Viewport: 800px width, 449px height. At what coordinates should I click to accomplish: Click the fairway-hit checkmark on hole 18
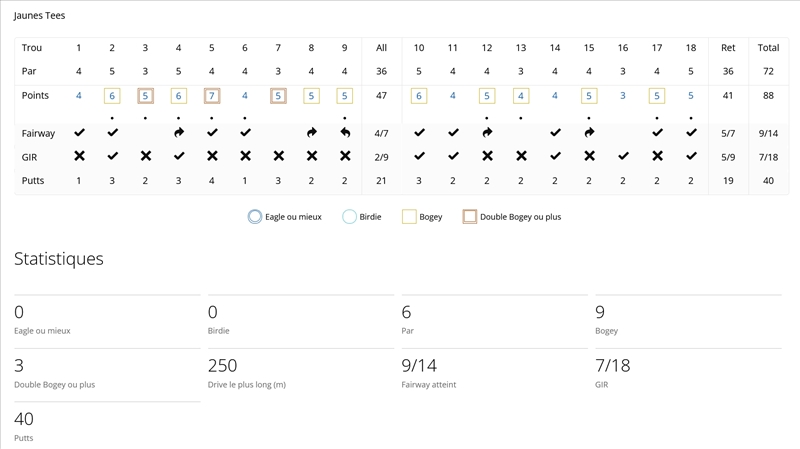(x=691, y=133)
